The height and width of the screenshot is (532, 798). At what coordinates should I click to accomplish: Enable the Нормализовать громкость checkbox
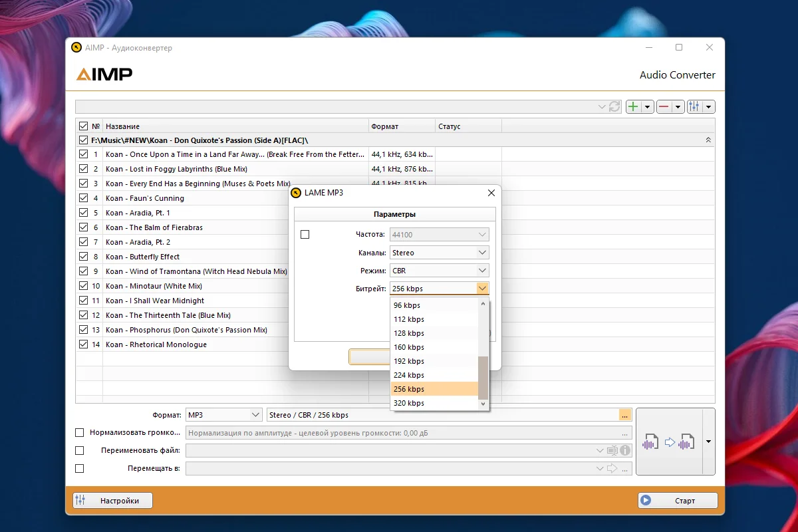[80, 433]
